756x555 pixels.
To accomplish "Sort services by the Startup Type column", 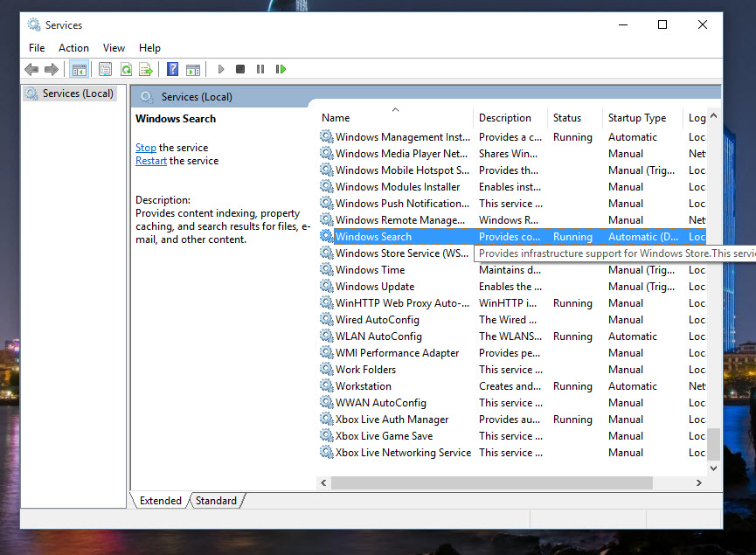I will (637, 118).
